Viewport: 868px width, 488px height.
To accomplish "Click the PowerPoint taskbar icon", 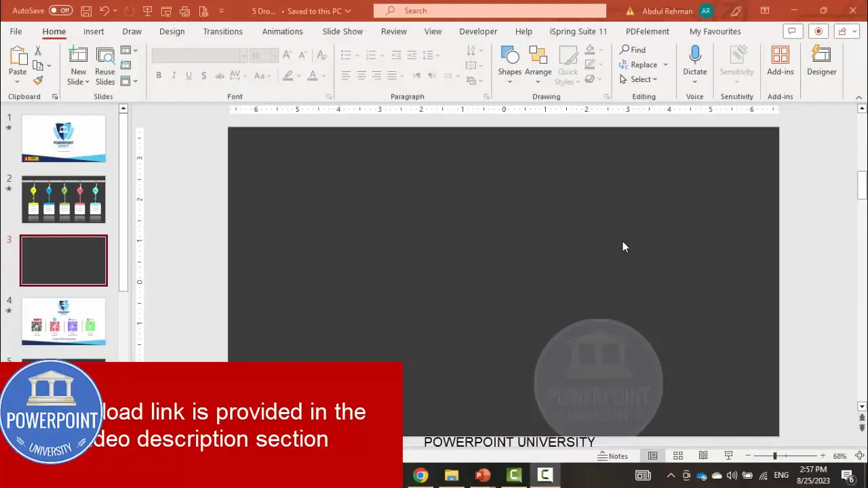I will pos(483,475).
